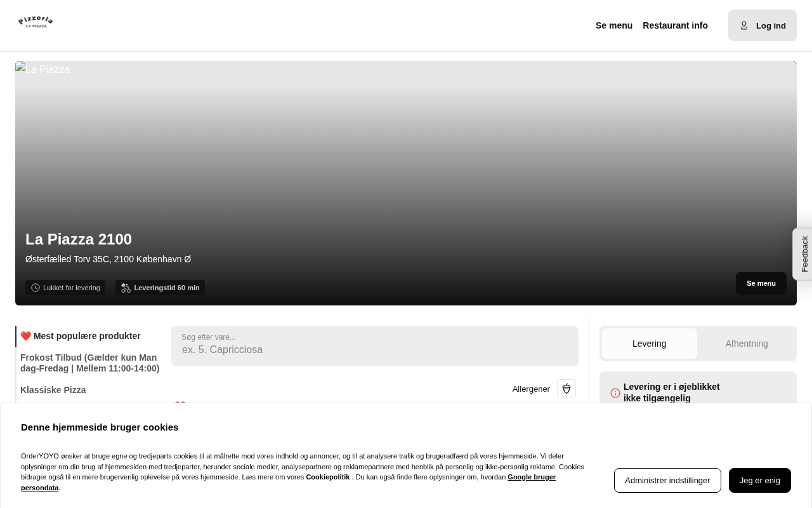Click the Log ind button
Image resolution: width=812 pixels, height=508 pixels.
pos(763,25)
